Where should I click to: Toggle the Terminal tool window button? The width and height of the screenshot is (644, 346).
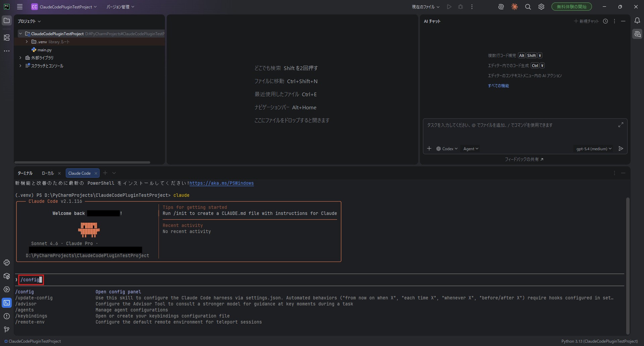tap(7, 303)
